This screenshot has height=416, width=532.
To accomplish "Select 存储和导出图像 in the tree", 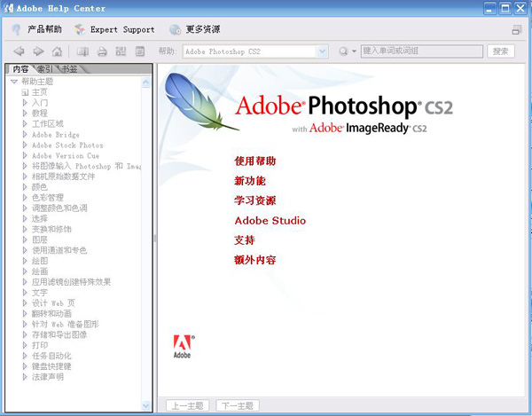I will [x=59, y=335].
